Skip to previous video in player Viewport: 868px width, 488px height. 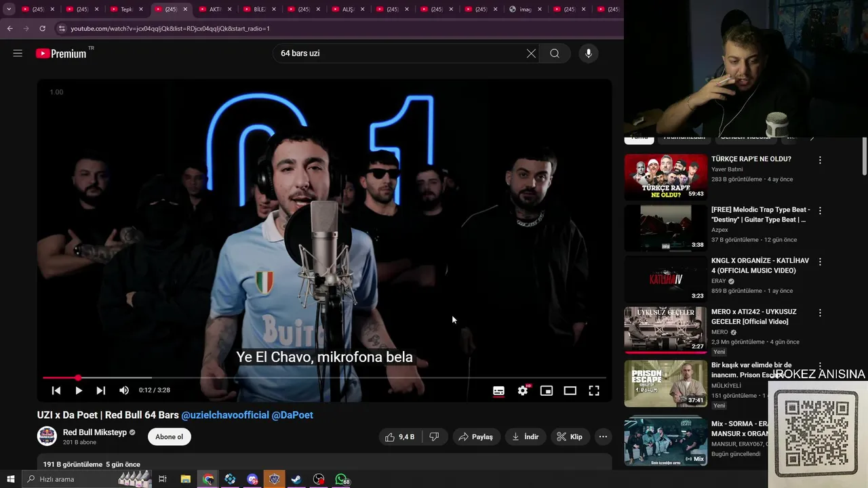(56, 390)
